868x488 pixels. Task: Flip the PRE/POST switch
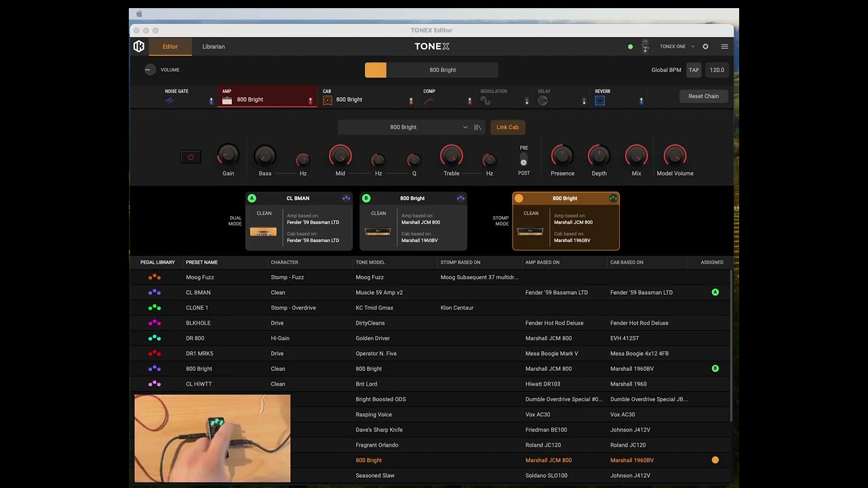click(x=524, y=160)
